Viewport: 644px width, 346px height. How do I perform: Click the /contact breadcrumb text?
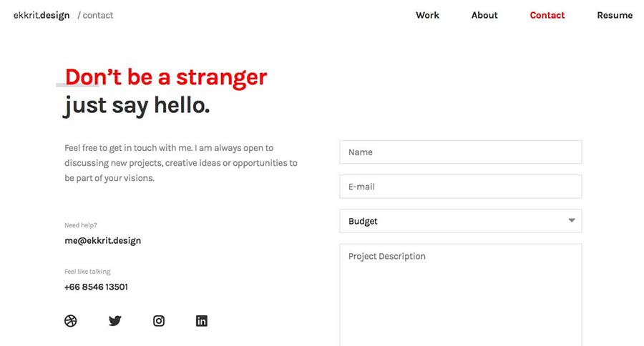point(96,15)
